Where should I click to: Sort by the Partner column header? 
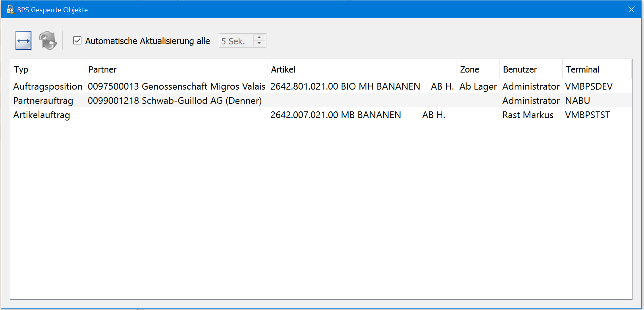[103, 70]
